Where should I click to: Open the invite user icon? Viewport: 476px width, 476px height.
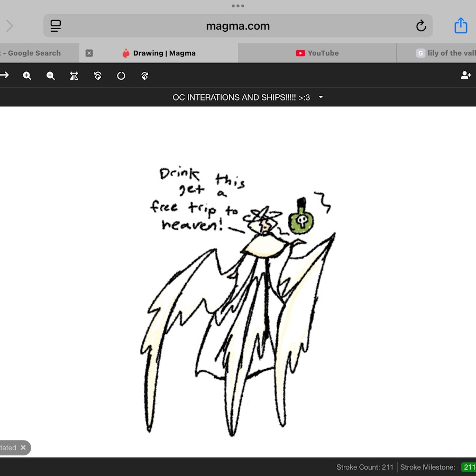coord(465,76)
